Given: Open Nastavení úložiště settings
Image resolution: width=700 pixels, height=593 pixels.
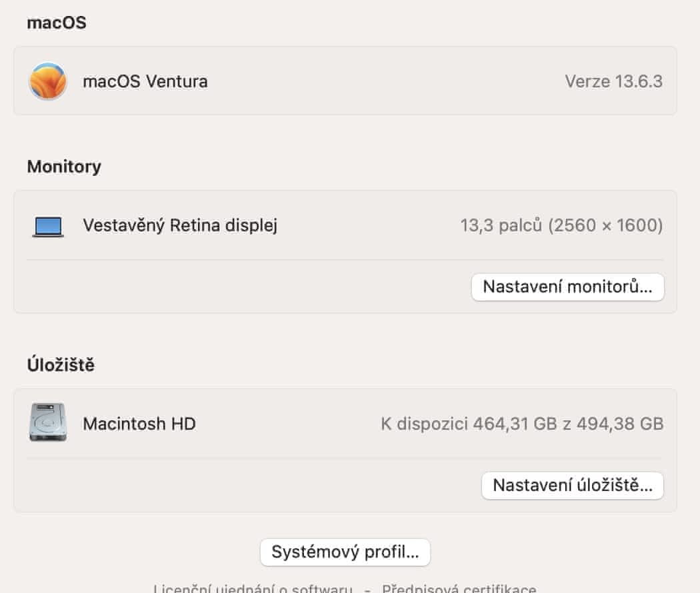Looking at the screenshot, I should (x=572, y=486).
